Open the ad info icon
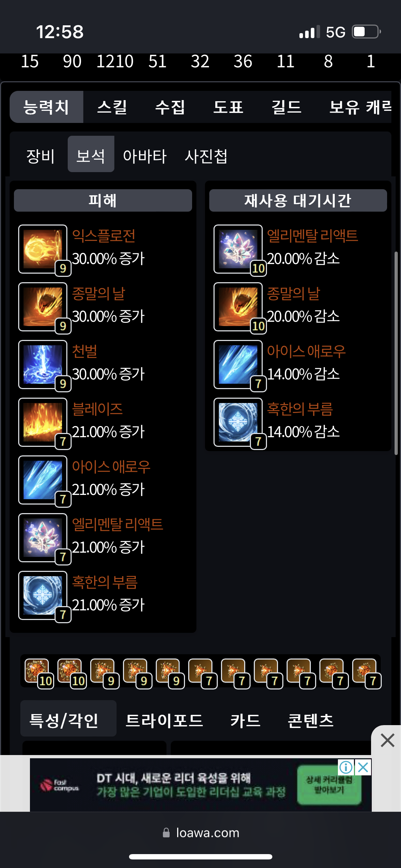401x868 pixels. pyautogui.click(x=346, y=767)
